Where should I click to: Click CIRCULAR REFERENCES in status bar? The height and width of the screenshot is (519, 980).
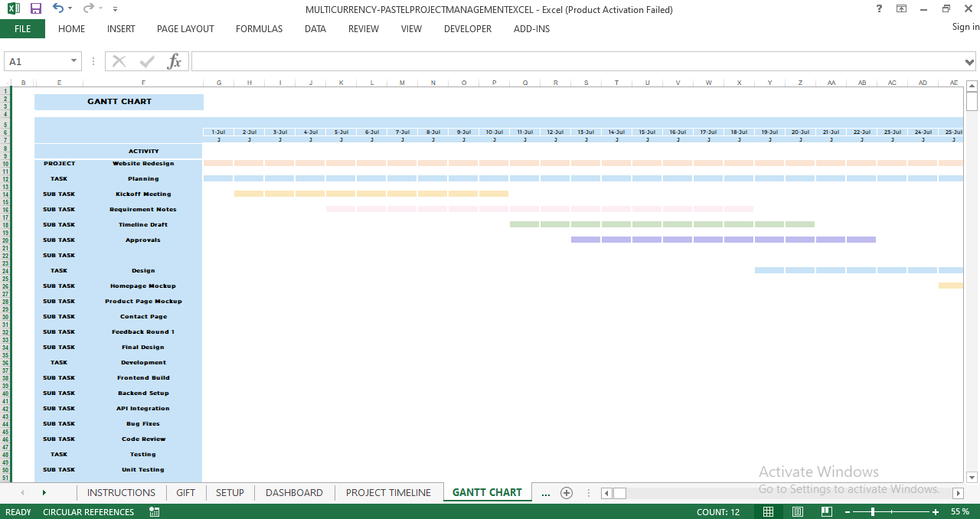click(x=88, y=512)
